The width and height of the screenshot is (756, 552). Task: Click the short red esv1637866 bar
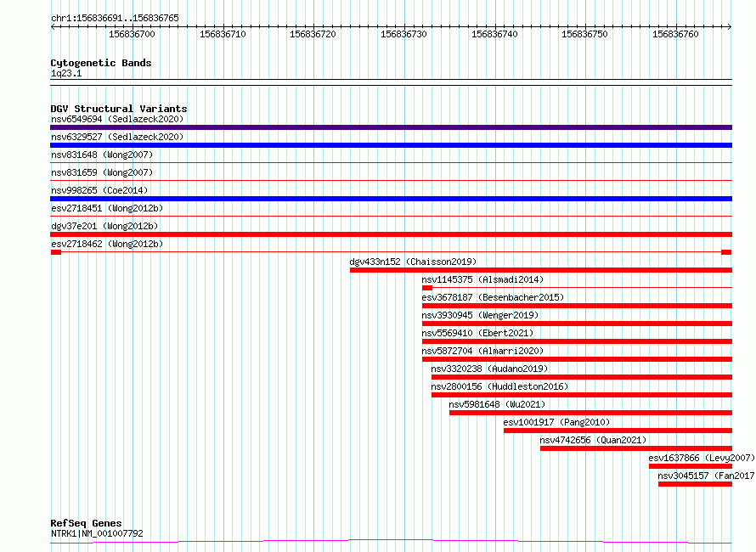pos(691,466)
